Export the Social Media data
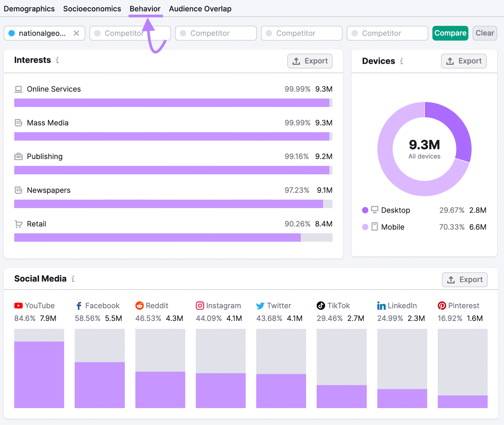This screenshot has width=504, height=425. [464, 280]
